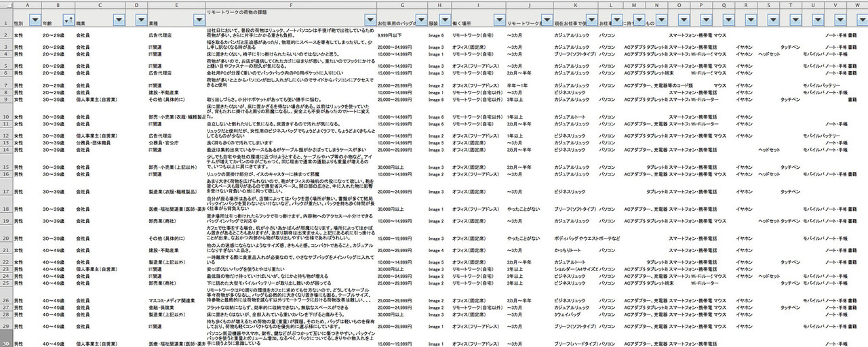The width and height of the screenshot is (868, 347).
Task: Click the 広告代理店 cell in row 2
Action: pyautogui.click(x=160, y=35)
